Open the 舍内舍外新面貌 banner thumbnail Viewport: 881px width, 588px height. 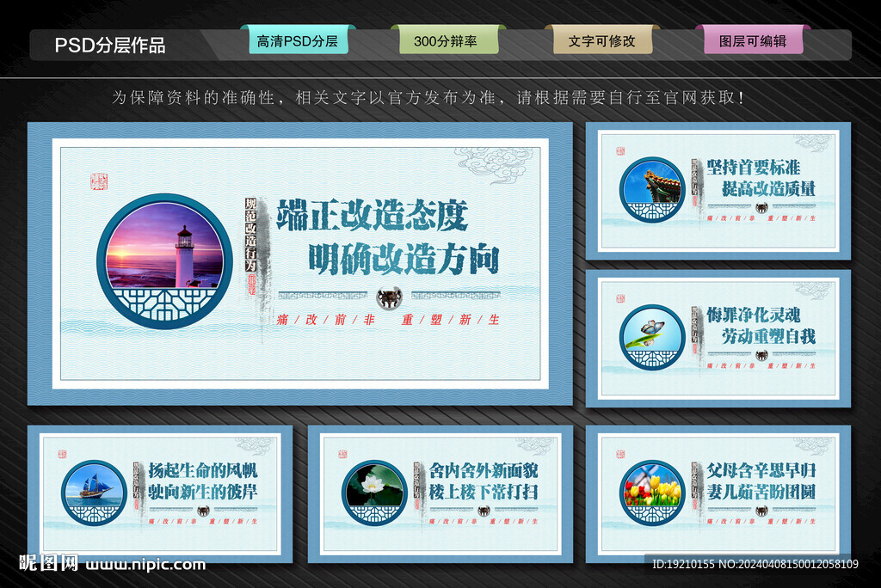click(440, 493)
